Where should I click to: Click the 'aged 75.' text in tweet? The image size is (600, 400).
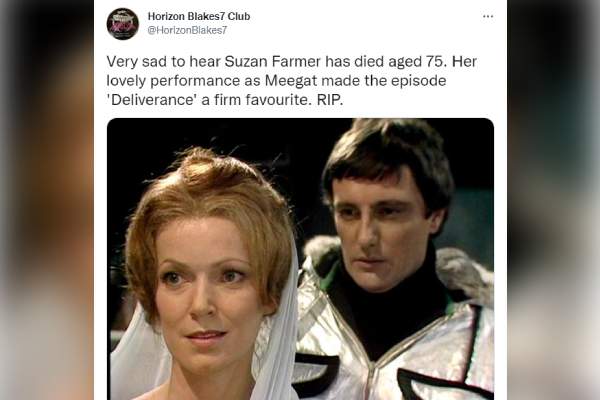click(417, 62)
